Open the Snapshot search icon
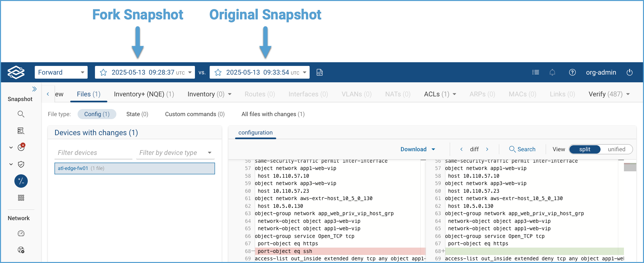644x263 pixels. tap(21, 114)
